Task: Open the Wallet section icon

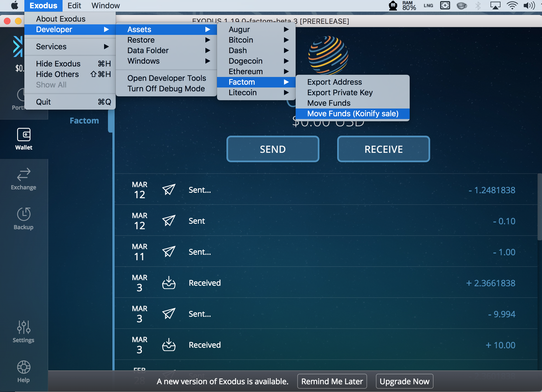Action: click(x=24, y=135)
